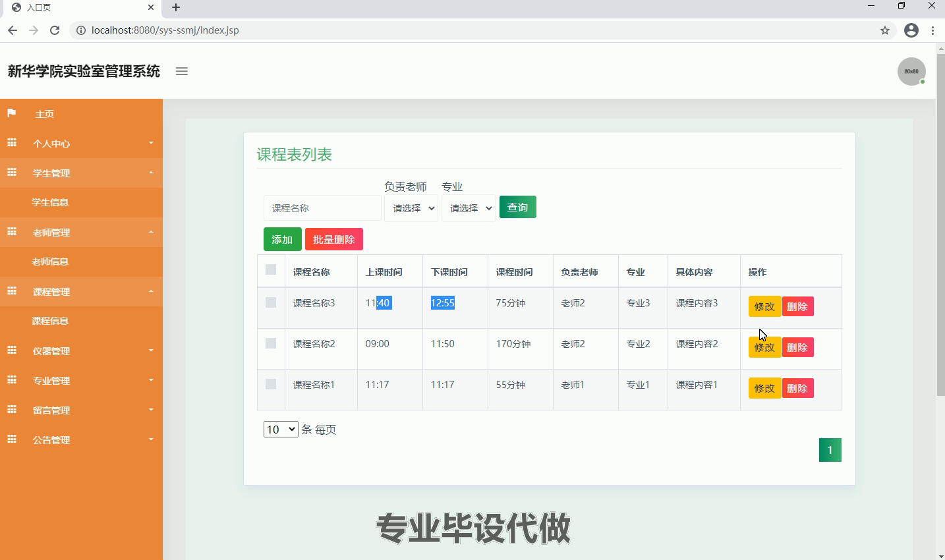
Task: Click 修改 for 课程名称1
Action: 764,388
